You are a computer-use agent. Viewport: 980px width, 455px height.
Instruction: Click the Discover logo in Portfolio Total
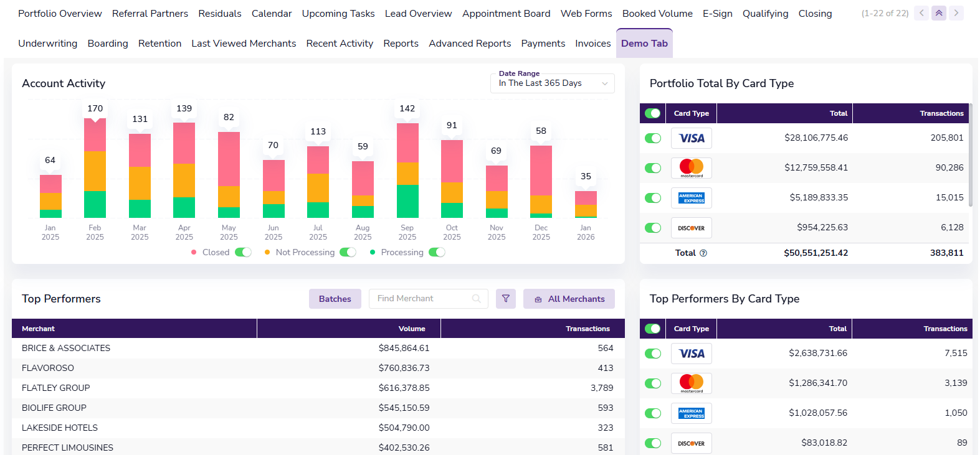click(x=691, y=228)
